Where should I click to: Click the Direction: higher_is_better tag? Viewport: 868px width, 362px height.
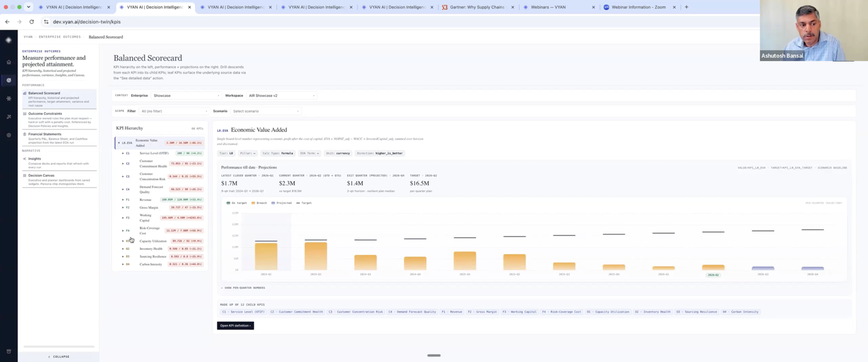point(380,153)
